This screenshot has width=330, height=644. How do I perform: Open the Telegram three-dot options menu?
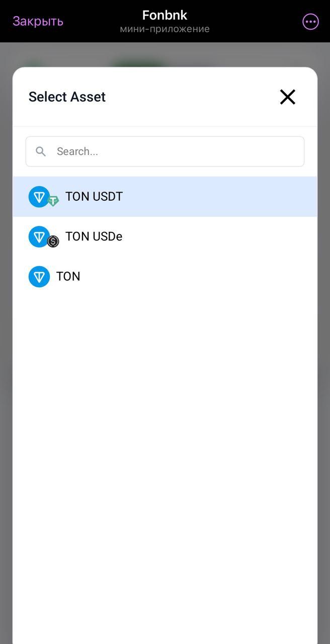(x=310, y=21)
